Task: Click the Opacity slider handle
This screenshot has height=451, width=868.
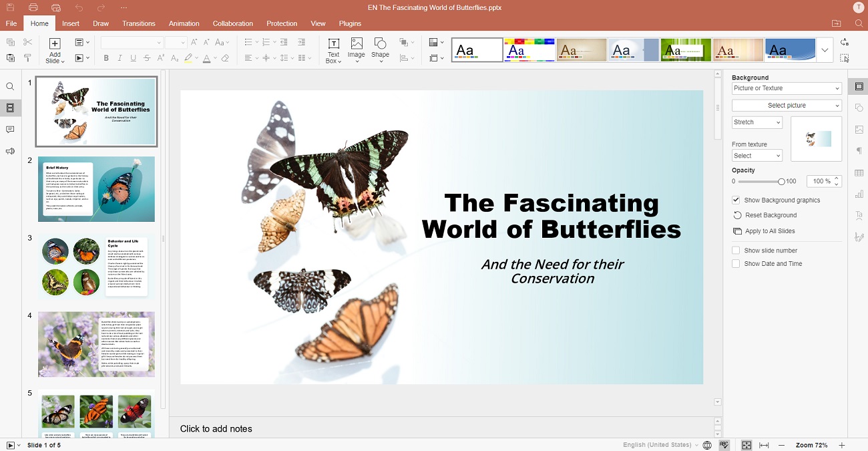Action: (781, 182)
